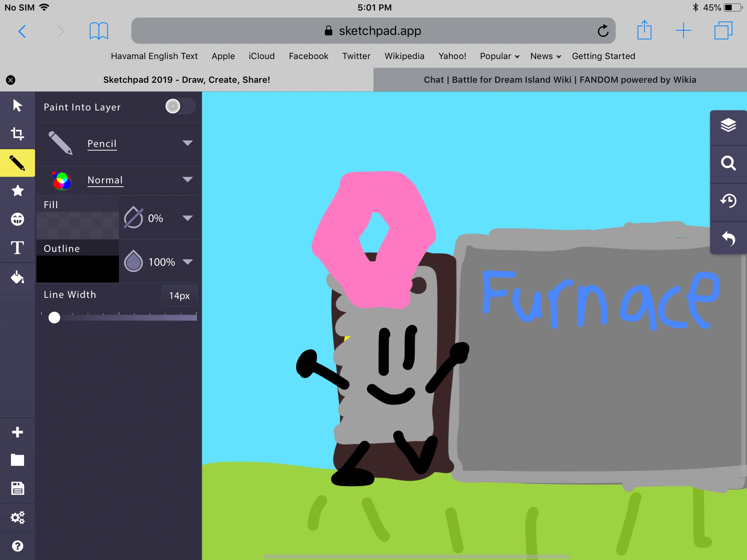
Task: Select the Text tool
Action: click(17, 248)
